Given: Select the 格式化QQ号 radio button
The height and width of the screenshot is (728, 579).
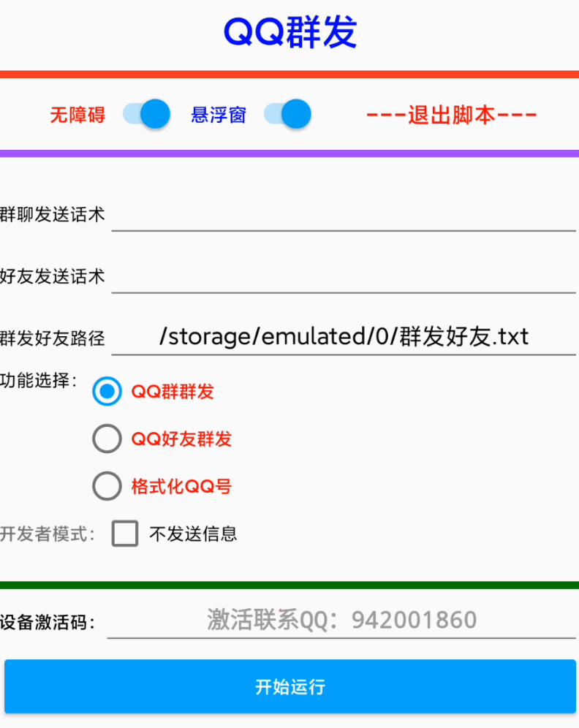Looking at the screenshot, I should [107, 487].
